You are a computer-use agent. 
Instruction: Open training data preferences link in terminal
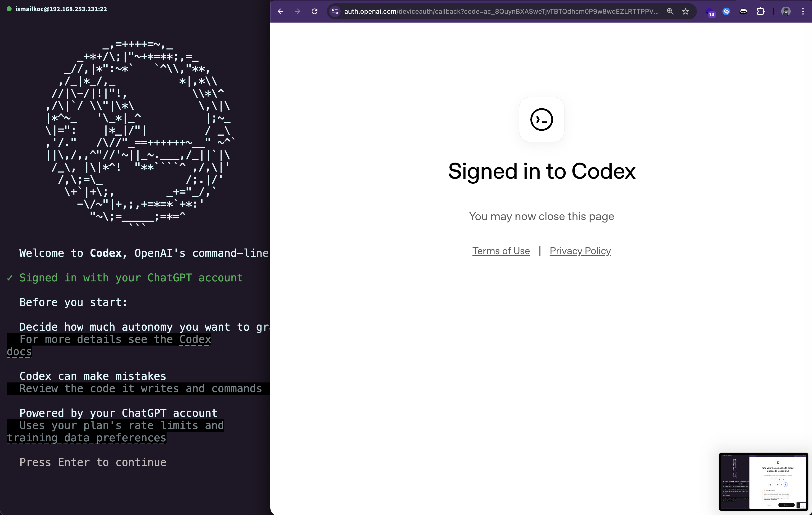[86, 438]
